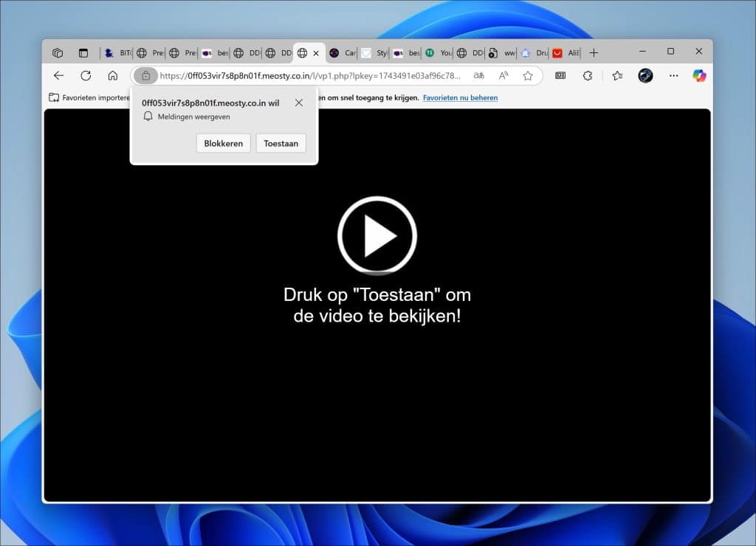Reload the page with the Refresh icon

click(86, 75)
